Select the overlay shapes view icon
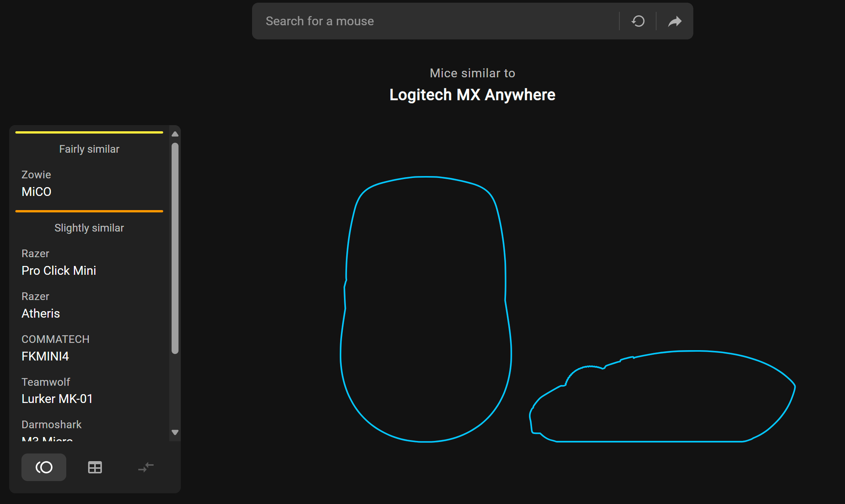This screenshot has width=845, height=504. point(44,467)
